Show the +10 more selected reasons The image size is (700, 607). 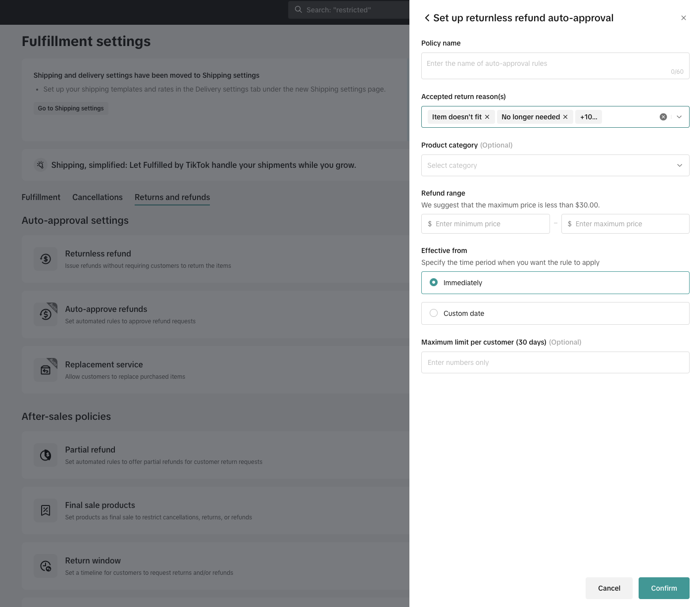[x=588, y=117]
